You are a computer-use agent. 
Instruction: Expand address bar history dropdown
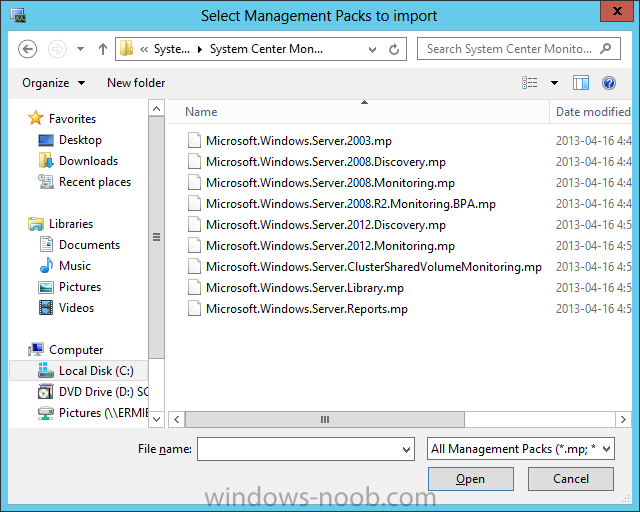tap(372, 49)
